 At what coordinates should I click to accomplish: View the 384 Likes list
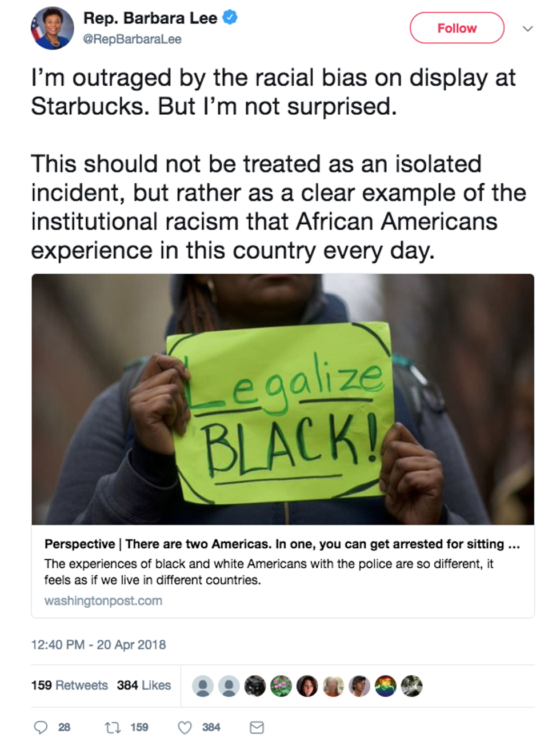144,685
